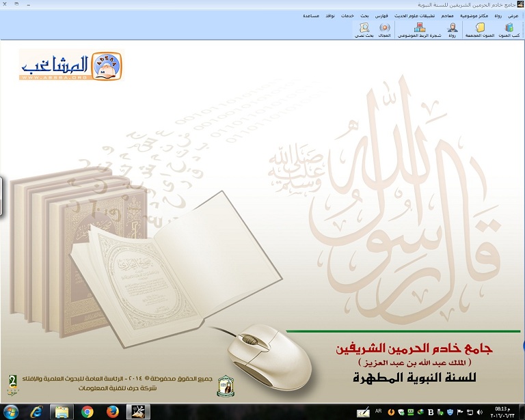Screen dimensions: 525x420
Task: Open the Tablet input panel tray icon
Action: [363, 412]
